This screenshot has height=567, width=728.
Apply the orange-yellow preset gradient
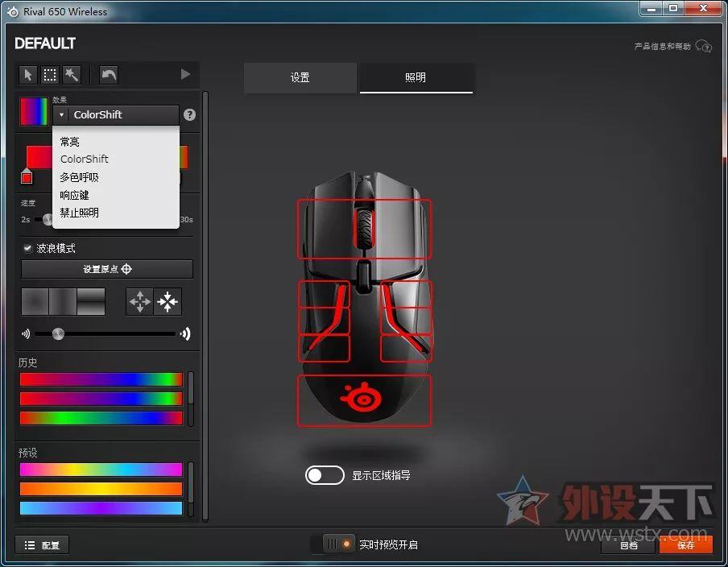pyautogui.click(x=101, y=489)
